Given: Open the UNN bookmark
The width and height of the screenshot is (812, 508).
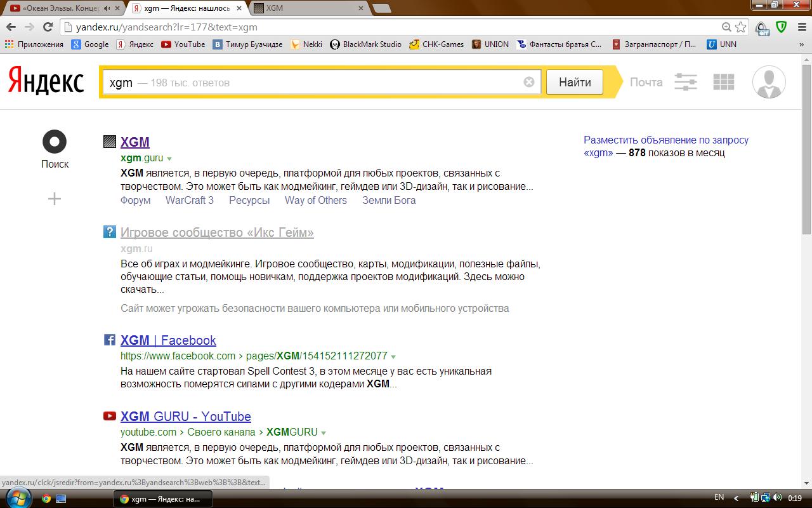Looking at the screenshot, I should [722, 44].
